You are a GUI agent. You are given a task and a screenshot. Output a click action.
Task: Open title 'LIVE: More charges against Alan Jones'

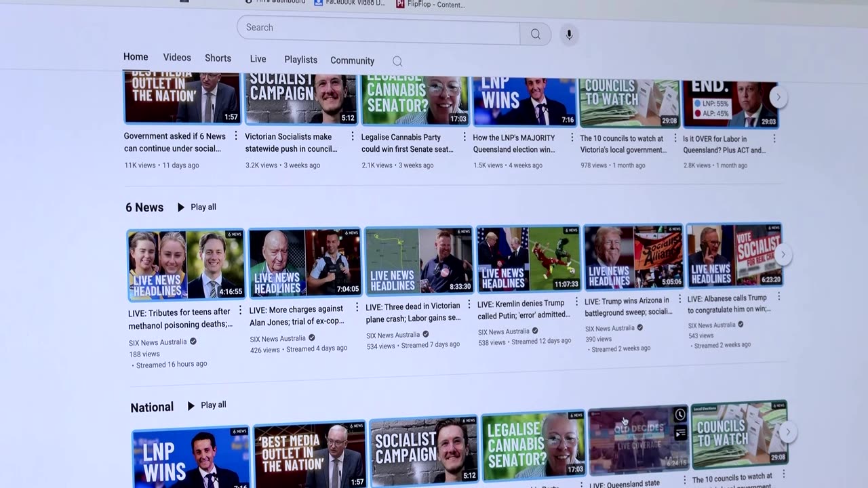[296, 315]
